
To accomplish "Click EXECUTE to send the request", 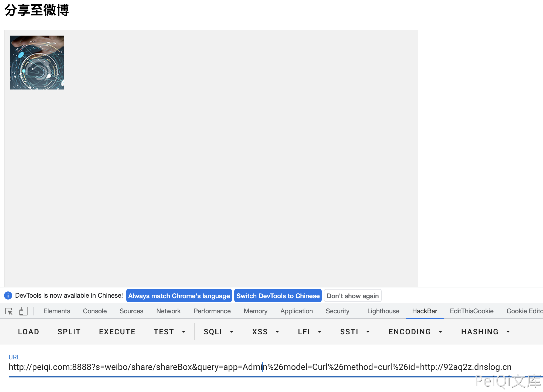I will (x=117, y=332).
